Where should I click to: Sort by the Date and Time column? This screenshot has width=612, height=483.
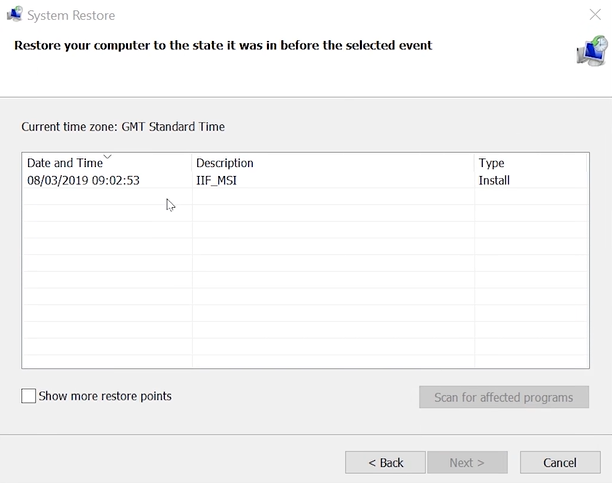point(65,163)
